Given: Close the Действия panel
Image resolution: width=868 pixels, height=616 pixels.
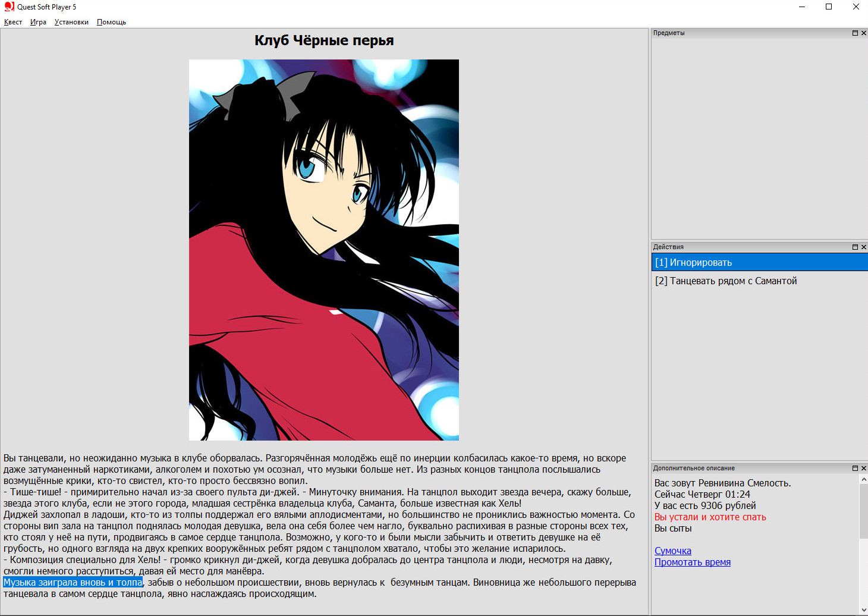Looking at the screenshot, I should point(864,247).
